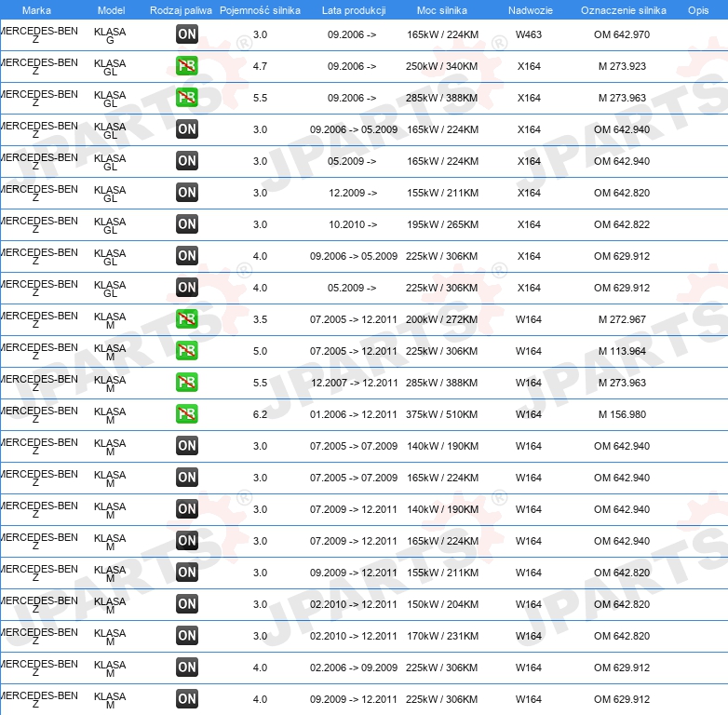This screenshot has height=715, width=728.
Task: Select the 170kW / 231KM power cell
Action: [443, 636]
